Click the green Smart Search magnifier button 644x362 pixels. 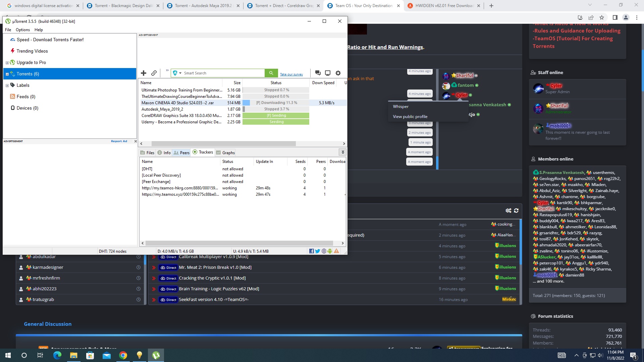271,73
